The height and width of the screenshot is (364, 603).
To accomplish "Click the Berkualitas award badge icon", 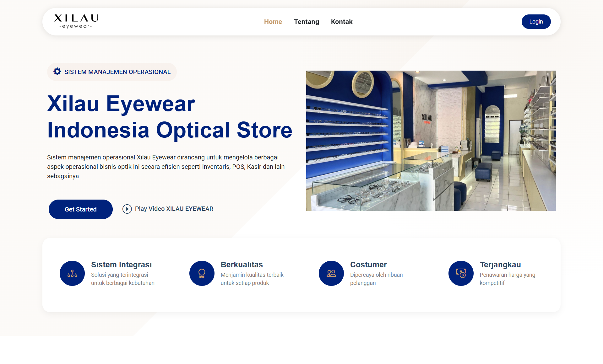I will [202, 273].
